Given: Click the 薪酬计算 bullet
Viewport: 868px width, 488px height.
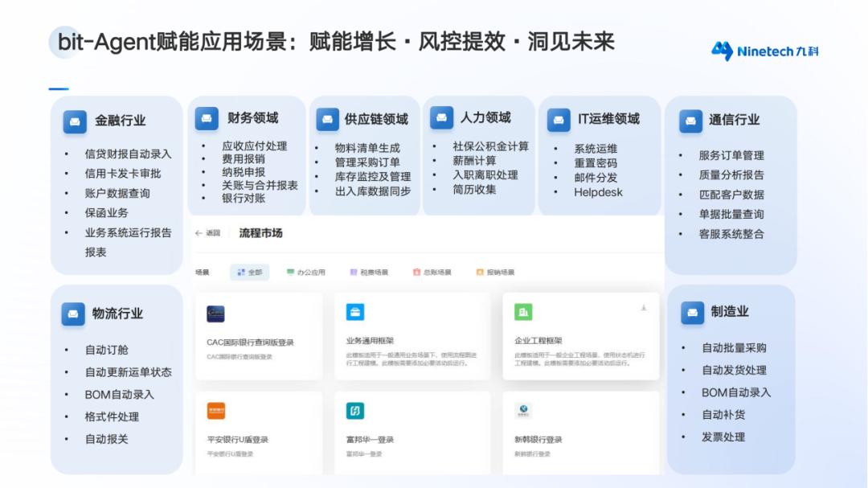Looking at the screenshot, I should (x=474, y=161).
